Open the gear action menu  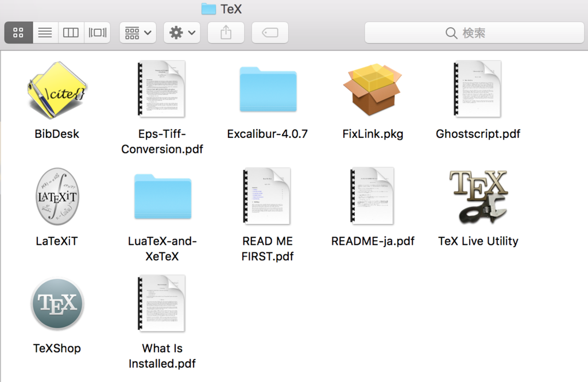182,33
